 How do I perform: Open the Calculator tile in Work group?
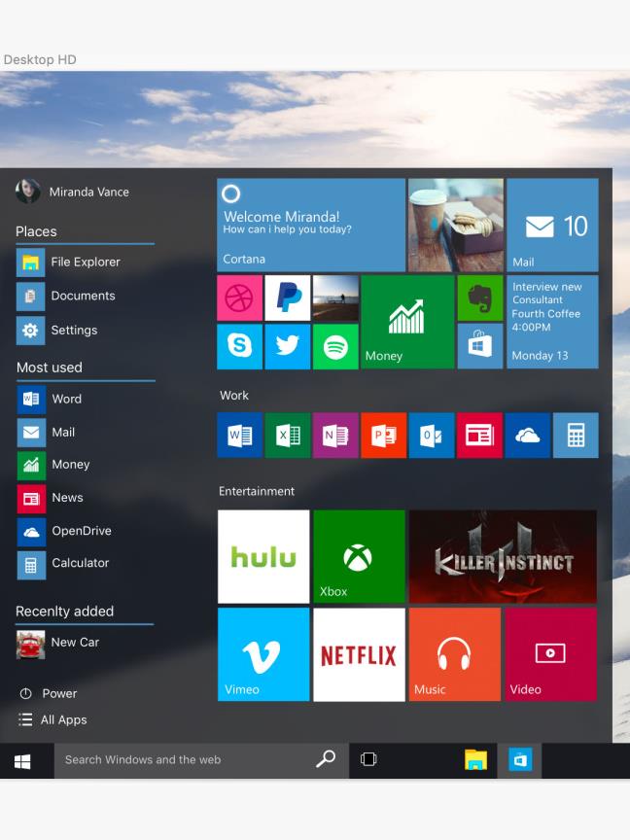click(576, 435)
